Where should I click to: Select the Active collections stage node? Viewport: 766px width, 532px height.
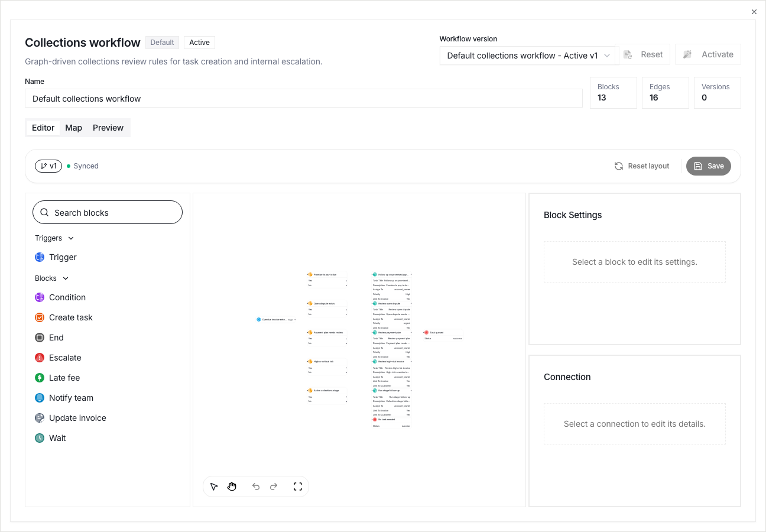tap(327, 396)
